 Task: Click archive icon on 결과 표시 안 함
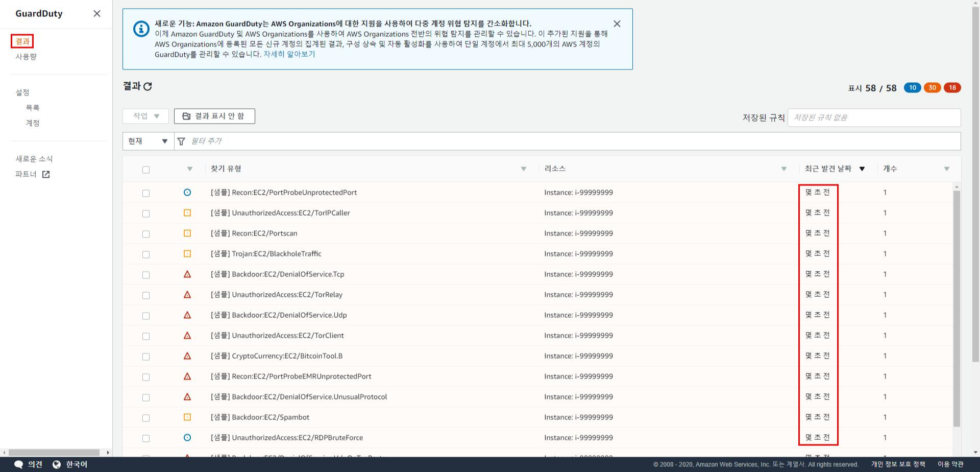click(186, 116)
